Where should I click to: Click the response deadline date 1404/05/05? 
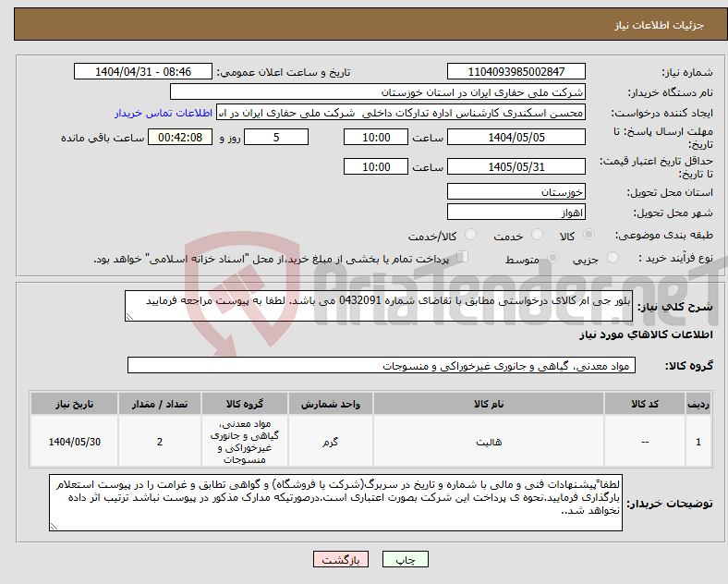point(516,138)
